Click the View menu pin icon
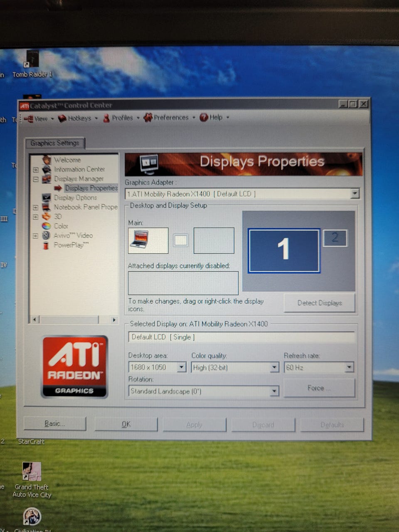This screenshot has height=532, width=399. click(29, 119)
